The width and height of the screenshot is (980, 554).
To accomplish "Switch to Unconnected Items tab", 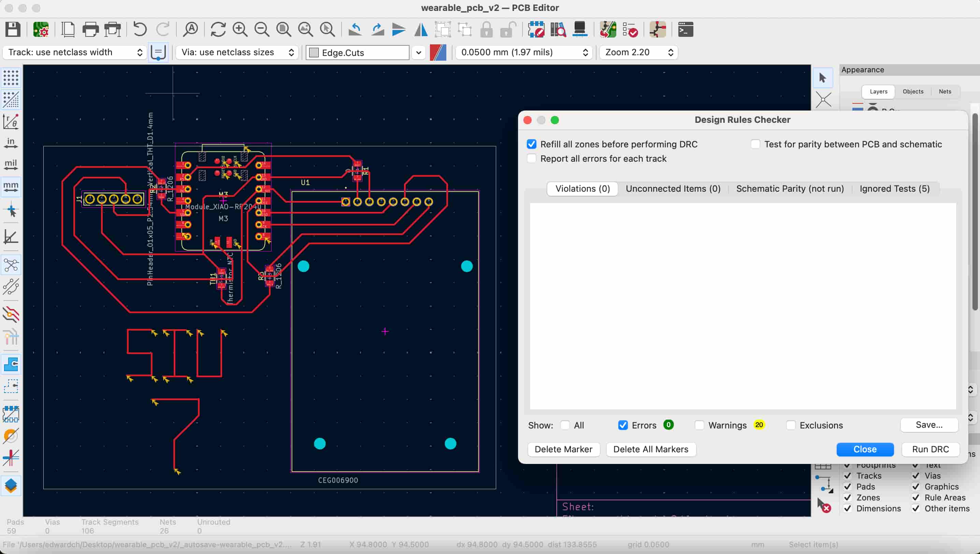I will point(673,189).
